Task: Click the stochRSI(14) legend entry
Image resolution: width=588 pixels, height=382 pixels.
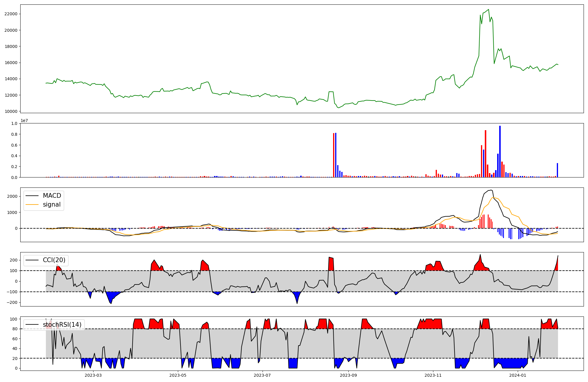Action: pos(62,324)
